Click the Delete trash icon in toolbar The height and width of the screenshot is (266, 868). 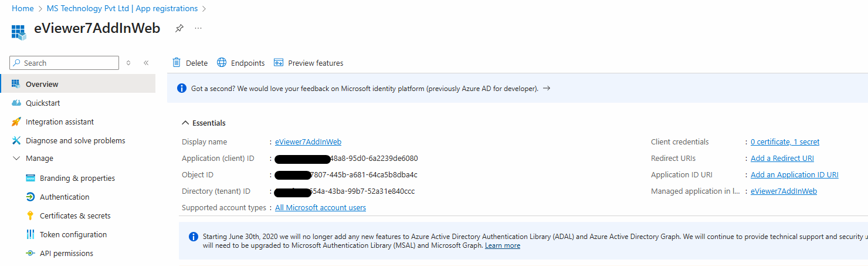coord(177,63)
